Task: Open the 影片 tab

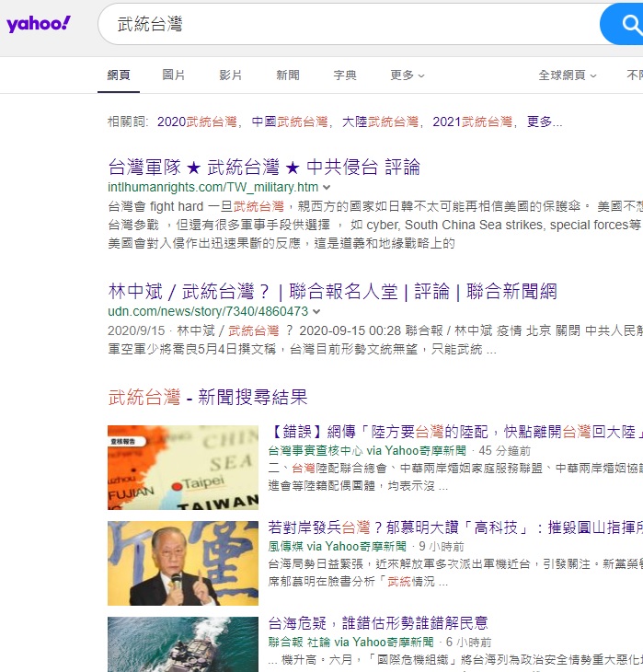Action: point(231,75)
